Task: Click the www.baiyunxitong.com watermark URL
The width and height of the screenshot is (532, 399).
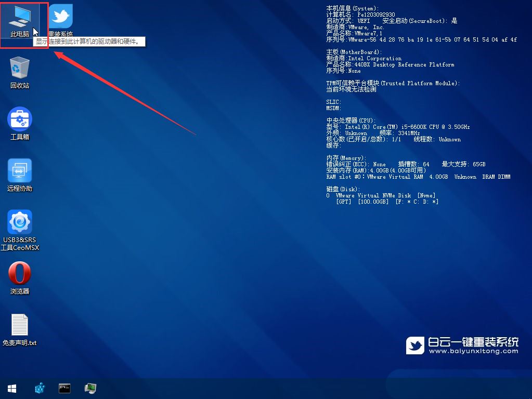Action: point(473,351)
